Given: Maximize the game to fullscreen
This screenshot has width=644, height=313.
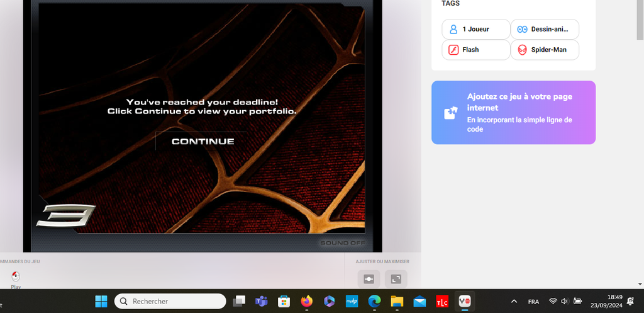Looking at the screenshot, I should click(396, 278).
